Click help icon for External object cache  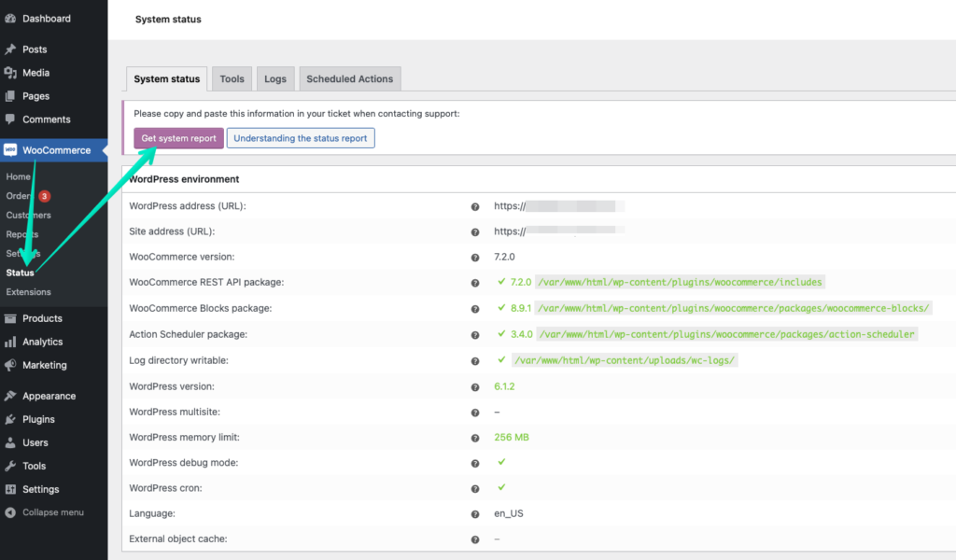coord(475,539)
